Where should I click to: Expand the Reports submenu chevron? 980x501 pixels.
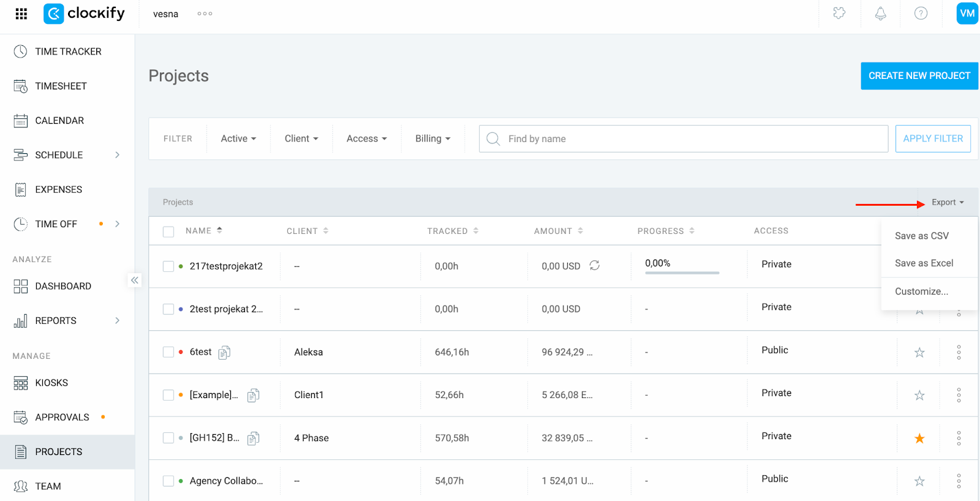point(118,320)
